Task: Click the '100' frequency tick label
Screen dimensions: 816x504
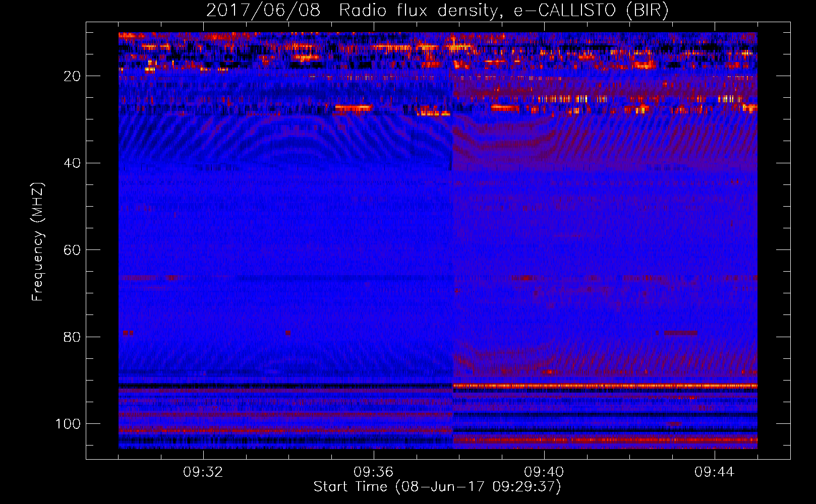Action: 68,424
